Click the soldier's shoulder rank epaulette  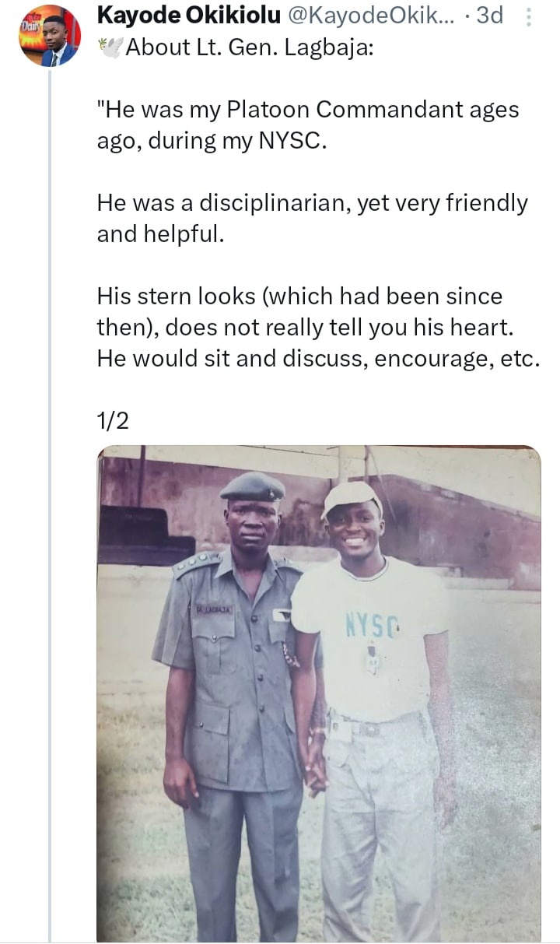pyautogui.click(x=198, y=563)
